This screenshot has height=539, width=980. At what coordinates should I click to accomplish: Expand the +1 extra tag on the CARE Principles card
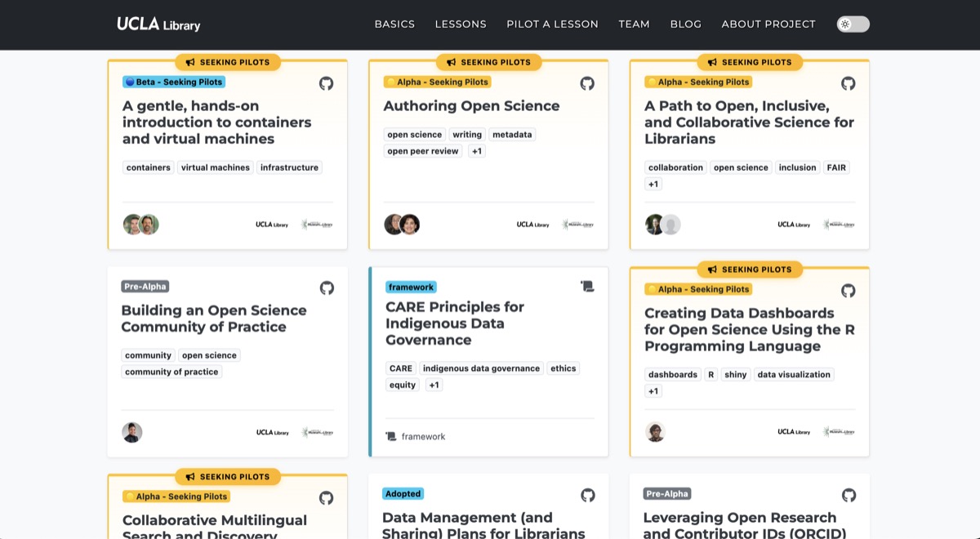click(434, 385)
